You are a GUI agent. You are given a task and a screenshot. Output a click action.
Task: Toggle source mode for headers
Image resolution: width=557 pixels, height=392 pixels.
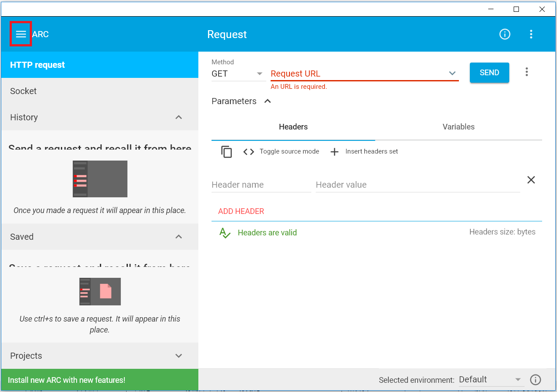pos(281,151)
